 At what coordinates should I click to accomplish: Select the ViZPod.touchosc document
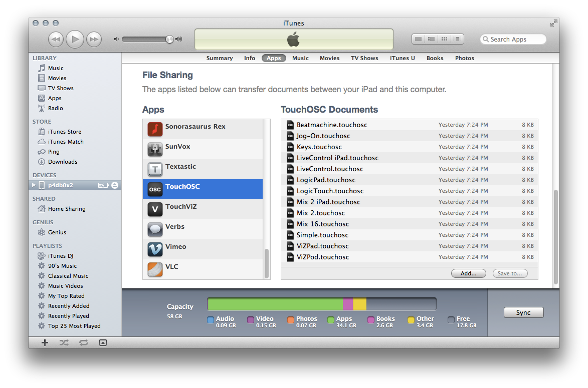click(x=410, y=257)
